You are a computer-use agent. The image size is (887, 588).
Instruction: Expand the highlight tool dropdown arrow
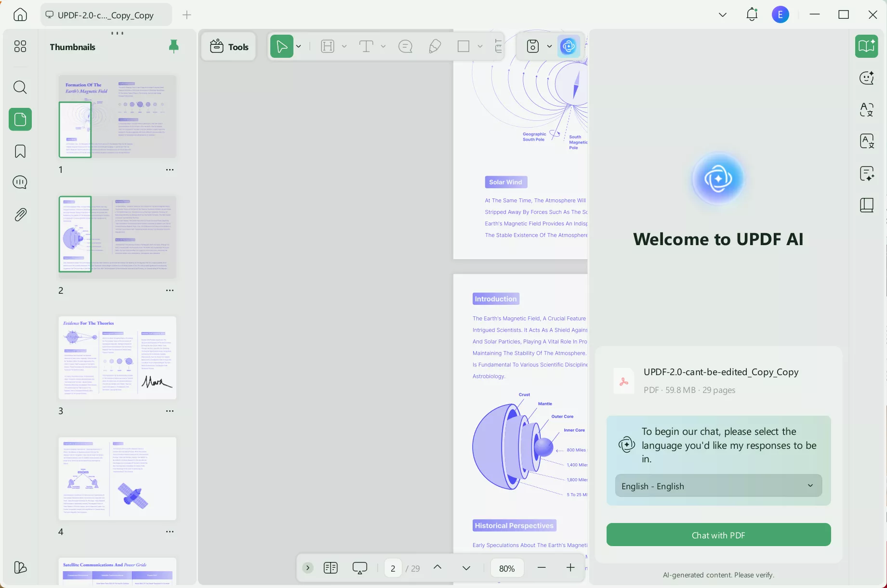pyautogui.click(x=344, y=47)
